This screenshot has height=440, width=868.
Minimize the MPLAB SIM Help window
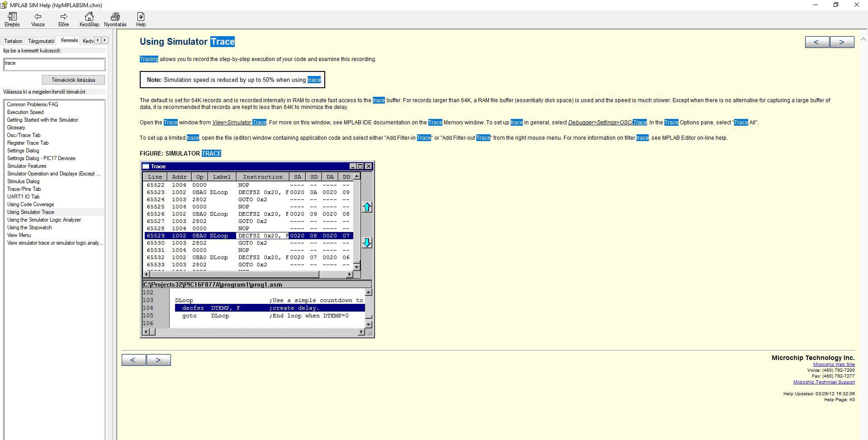point(816,5)
